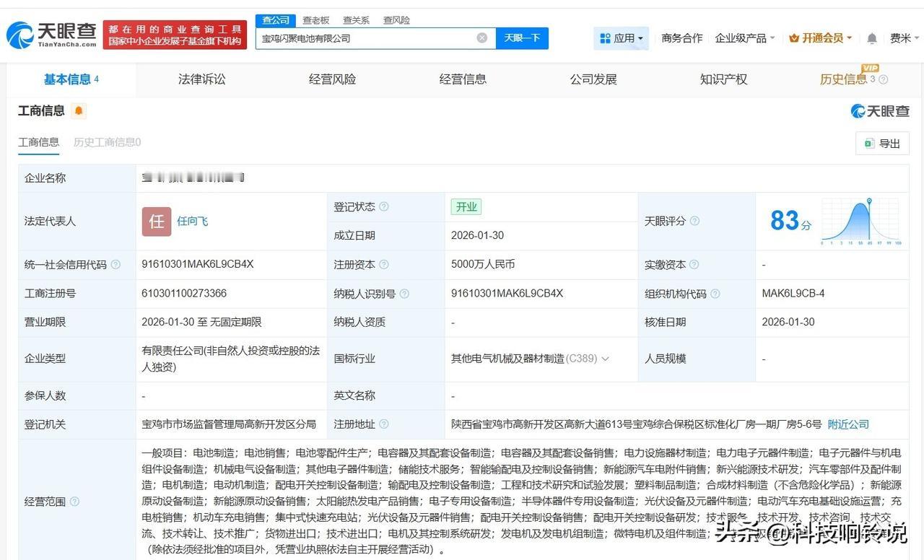
Task: Click the notification bell icon near 费米
Action: click(871, 38)
